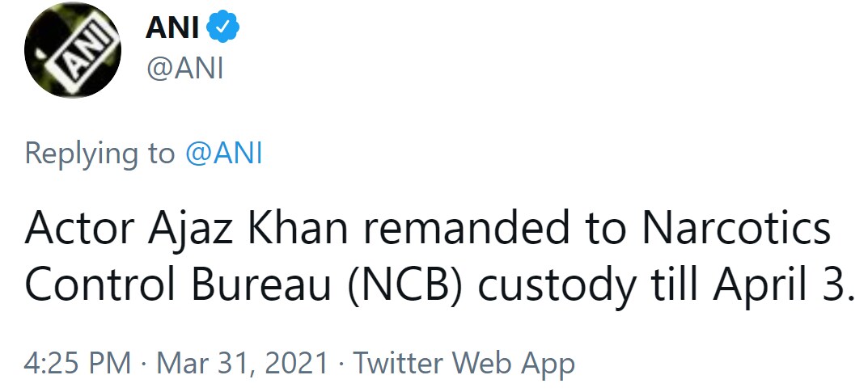868x392 pixels.
Task: Click the word 'Narcotics' in tweet
Action: 735,229
